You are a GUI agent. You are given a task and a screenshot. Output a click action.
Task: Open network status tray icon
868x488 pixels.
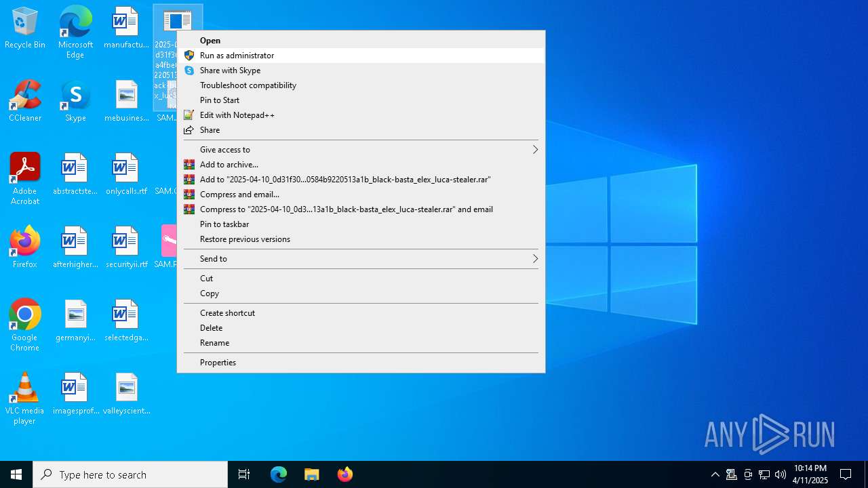pos(764,474)
